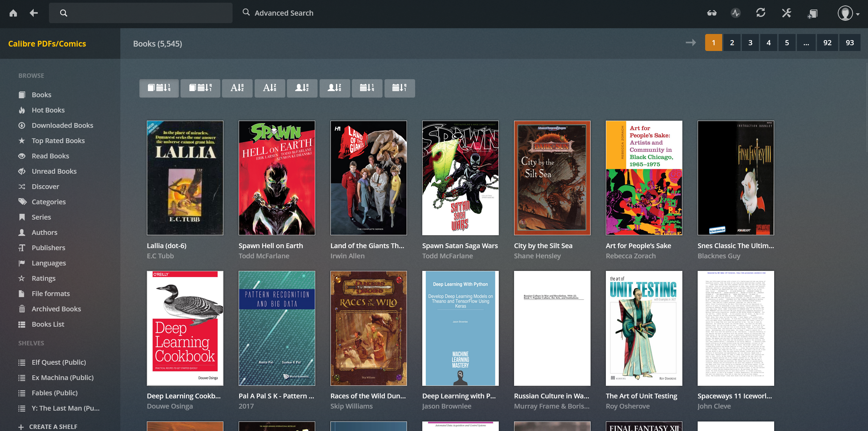Sort by publication date ascending
Screen dimensions: 868x431
pos(367,88)
